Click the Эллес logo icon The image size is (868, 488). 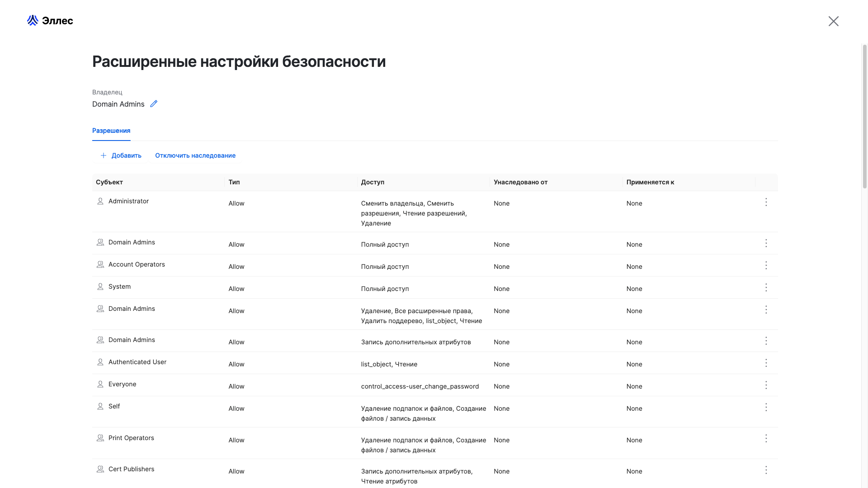[32, 20]
